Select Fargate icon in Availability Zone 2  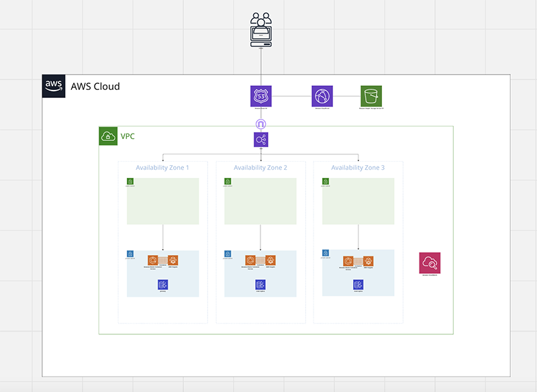(x=271, y=260)
